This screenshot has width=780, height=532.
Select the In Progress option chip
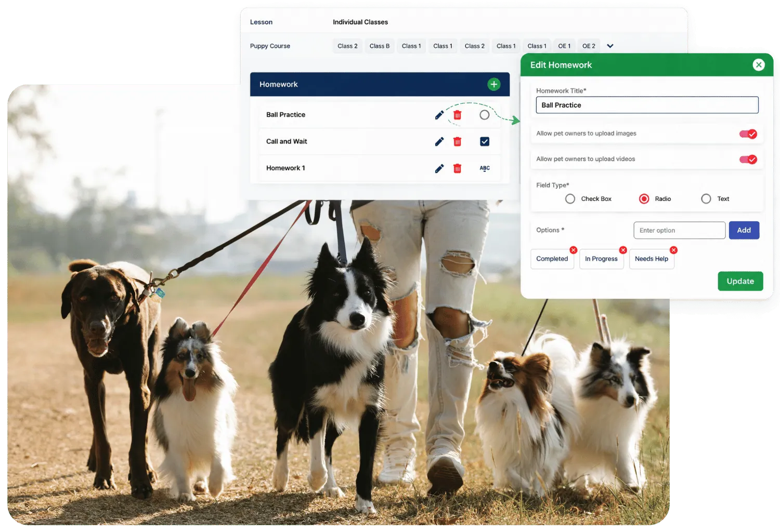click(602, 259)
